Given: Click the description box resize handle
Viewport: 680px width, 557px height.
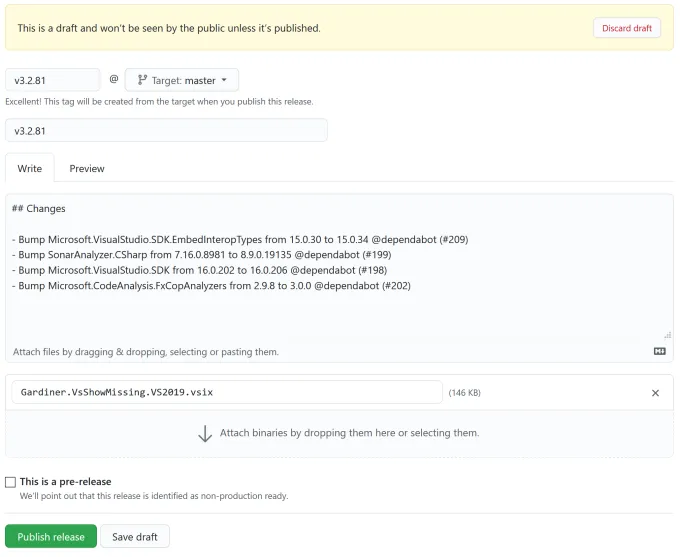Looking at the screenshot, I should click(x=667, y=335).
